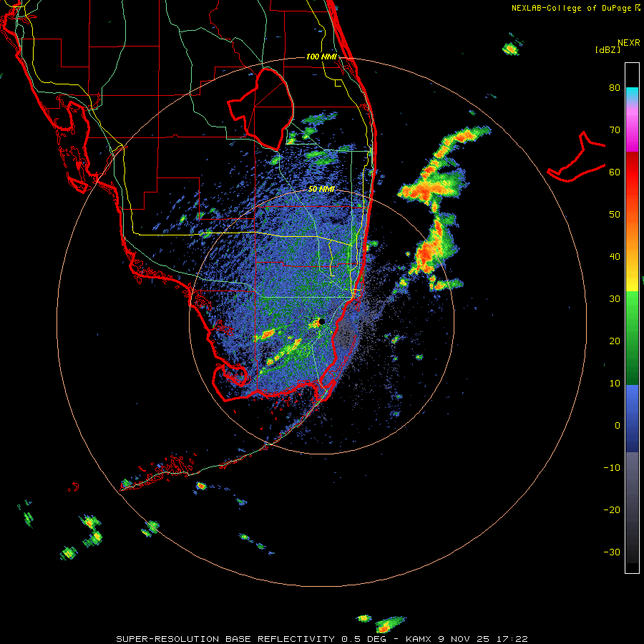This screenshot has height=644, width=644.
Task: Click the NEXLAB-College of DuPage title text
Action: click(x=571, y=8)
